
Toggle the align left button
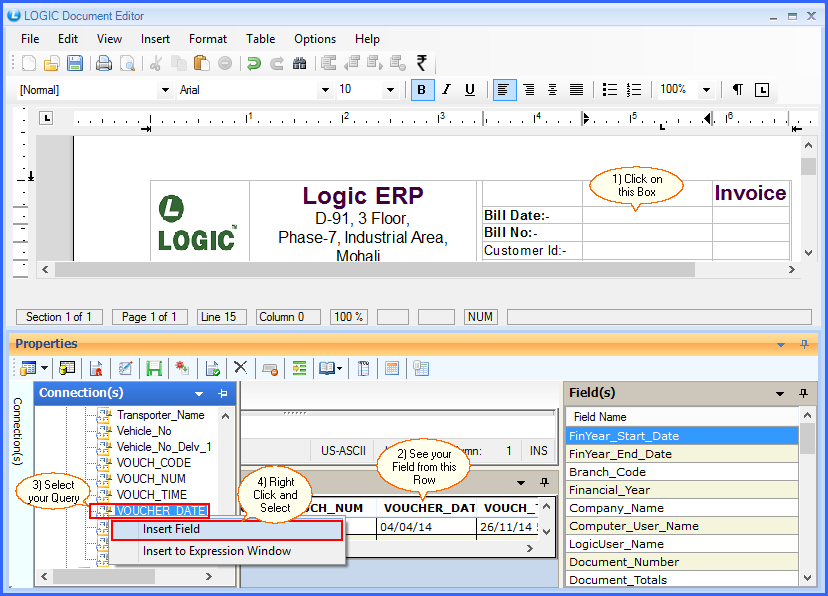(504, 90)
